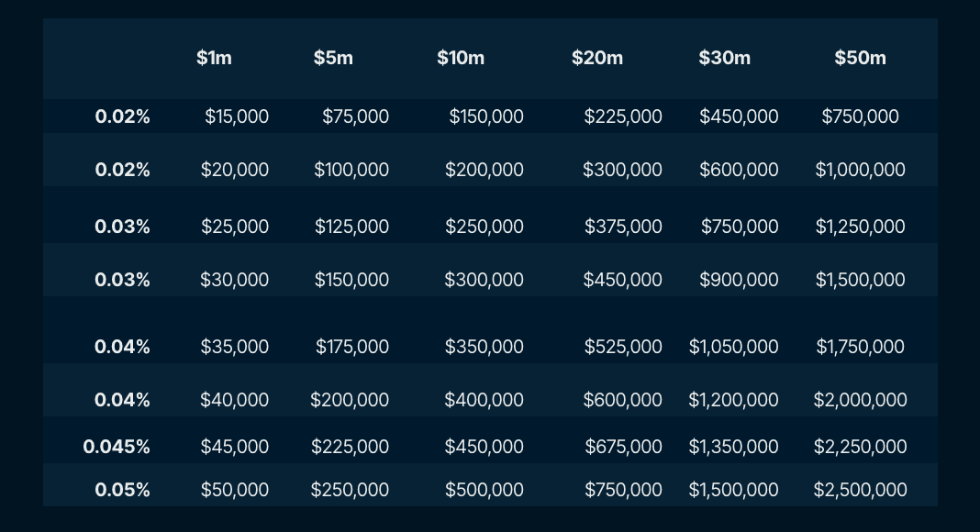This screenshot has height=532, width=980.
Task: Click the $1,250,000 cell
Action: (860, 227)
